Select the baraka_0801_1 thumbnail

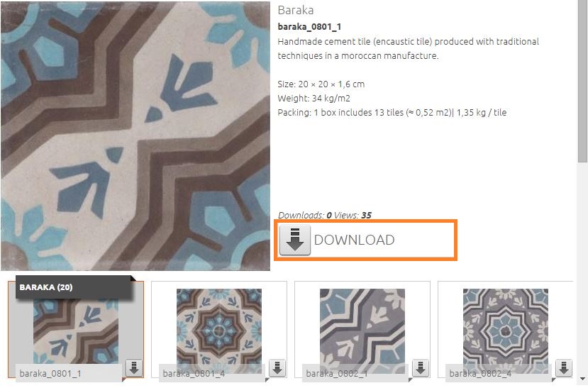click(76, 331)
